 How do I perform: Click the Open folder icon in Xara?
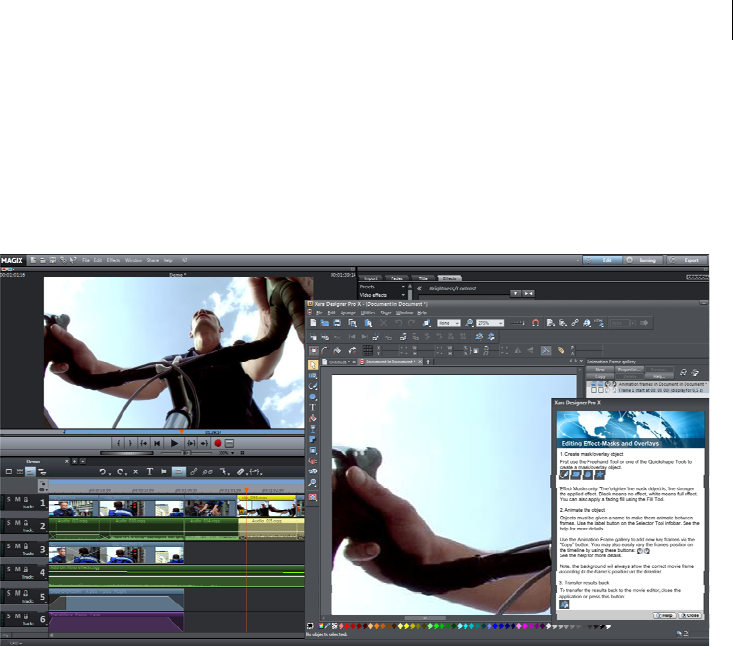[x=325, y=323]
